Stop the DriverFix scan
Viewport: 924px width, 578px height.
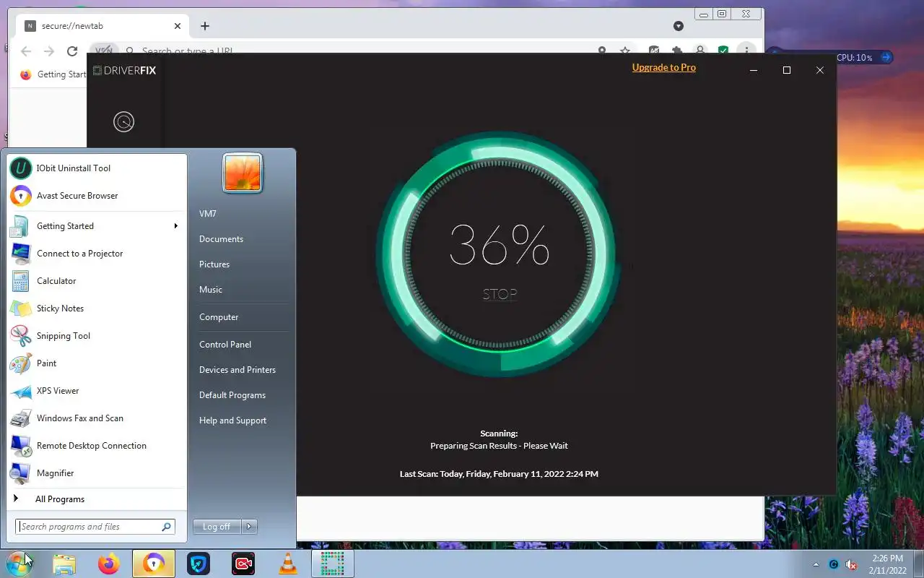(500, 294)
